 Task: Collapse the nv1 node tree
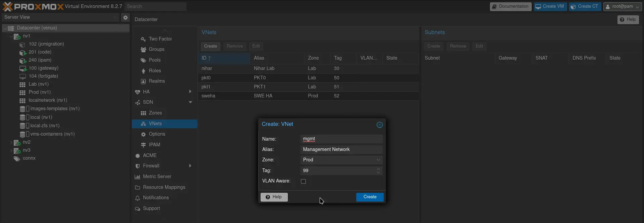coord(11,36)
